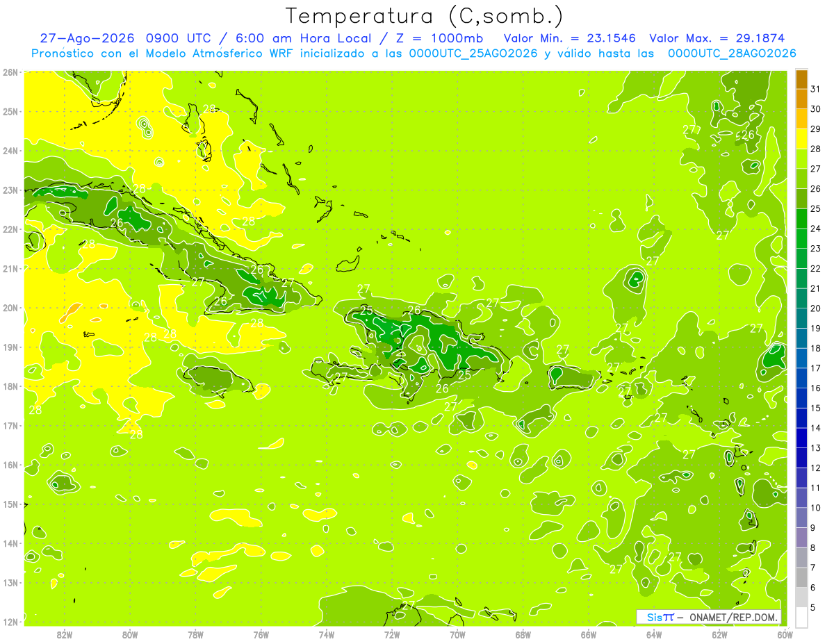Click 'Valor Min. = 23.1546'
The width and height of the screenshot is (834, 644).
pos(570,38)
